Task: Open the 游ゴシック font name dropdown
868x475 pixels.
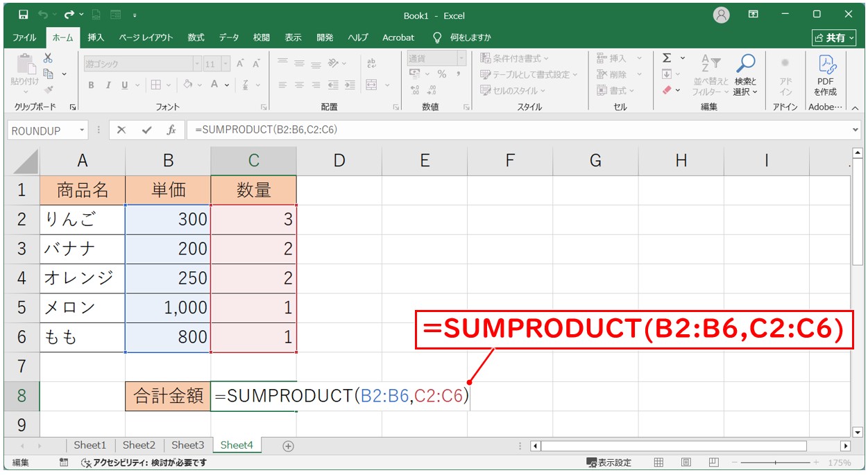Action: pos(197,64)
